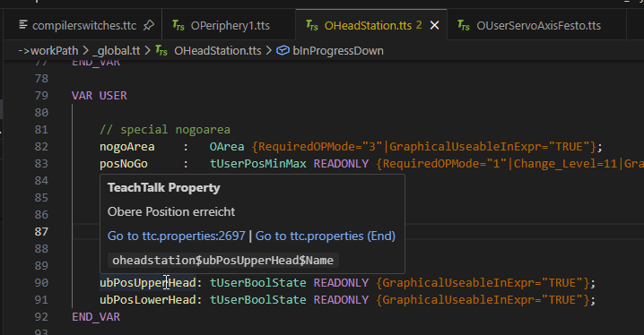Click tUserPosMinMax type on line 83
Screen dimensions: 644x335
click(x=258, y=164)
